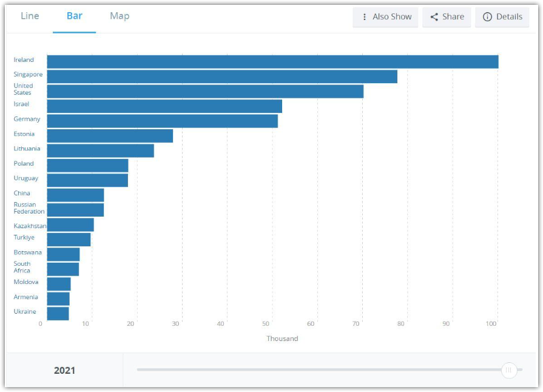The width and height of the screenshot is (543, 392).
Task: Click the Moldova country label
Action: (26, 282)
